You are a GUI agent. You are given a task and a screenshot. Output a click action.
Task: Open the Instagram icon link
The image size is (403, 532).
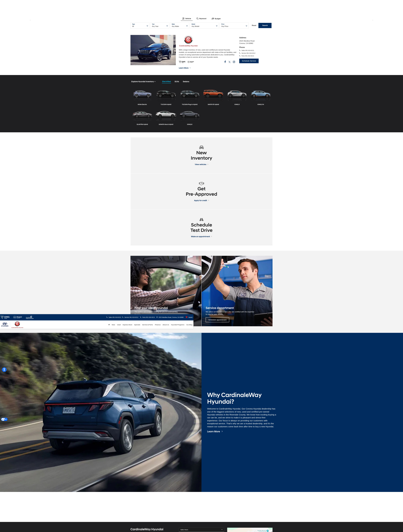point(234,62)
